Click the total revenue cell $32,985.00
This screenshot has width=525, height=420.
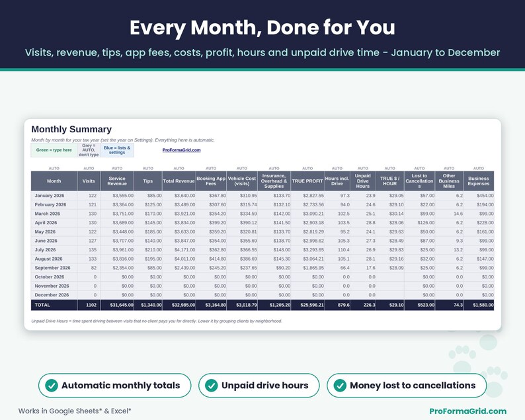tap(179, 305)
